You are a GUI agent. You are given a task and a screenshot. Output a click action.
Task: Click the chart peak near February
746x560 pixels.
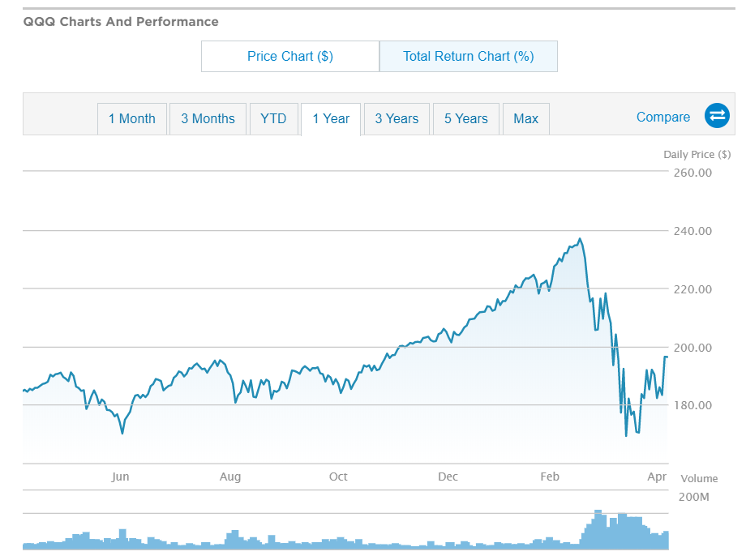point(580,238)
